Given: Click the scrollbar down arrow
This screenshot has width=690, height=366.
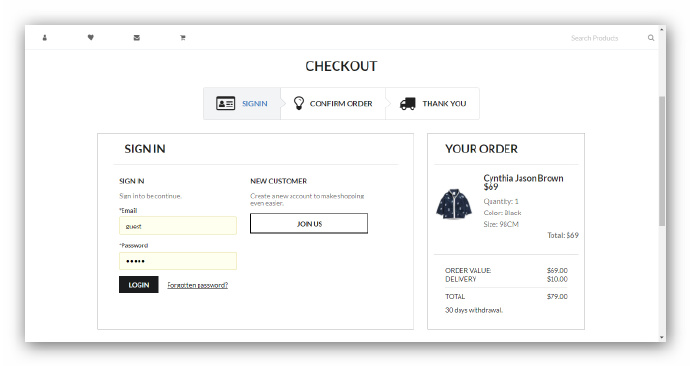Looking at the screenshot, I should 662,337.
